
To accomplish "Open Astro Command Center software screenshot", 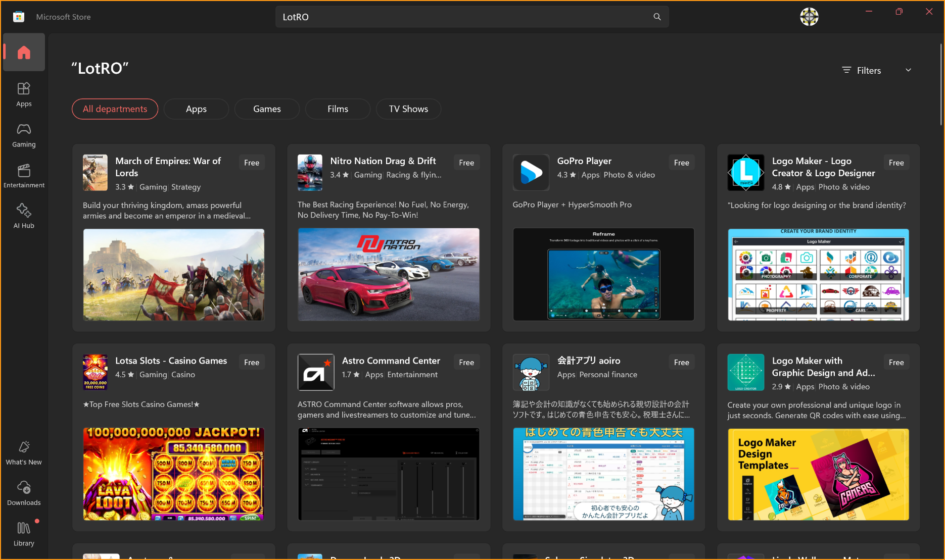I will pos(389,474).
